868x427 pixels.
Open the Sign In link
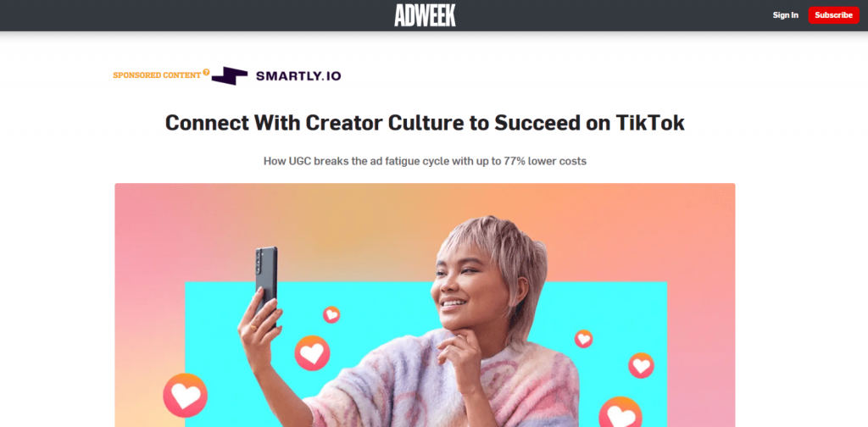click(x=786, y=15)
